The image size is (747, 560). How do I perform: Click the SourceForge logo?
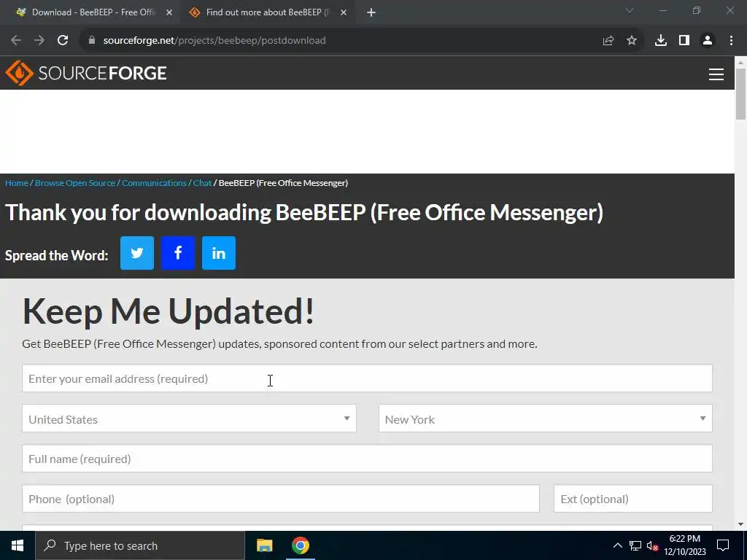pos(86,73)
